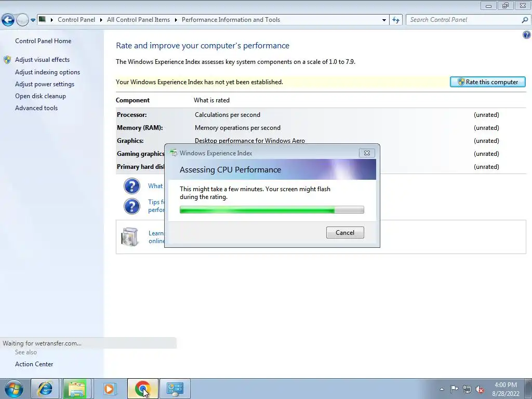Go back with the blue back arrow

coord(8,20)
